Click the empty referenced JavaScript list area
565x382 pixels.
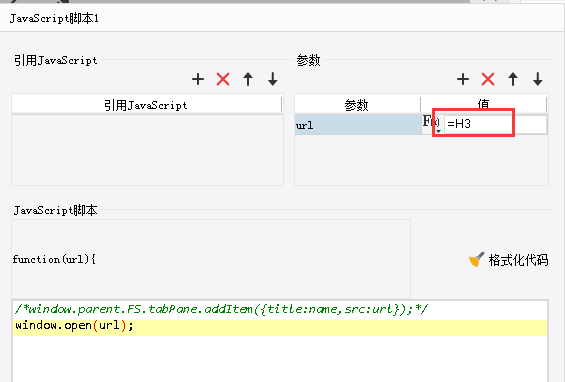pos(147,150)
